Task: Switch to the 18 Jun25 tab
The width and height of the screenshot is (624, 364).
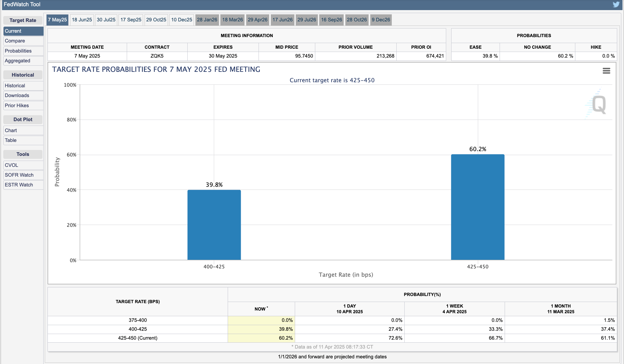Action: 82,20
